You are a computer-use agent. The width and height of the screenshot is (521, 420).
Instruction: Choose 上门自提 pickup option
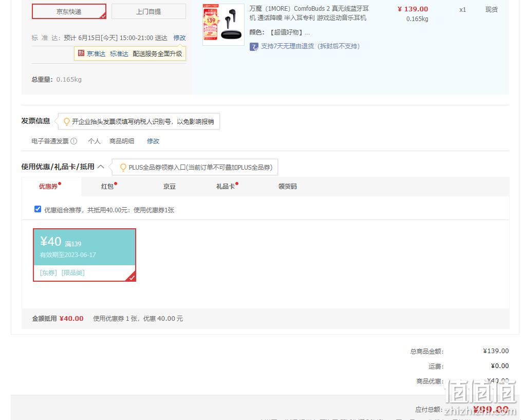(x=148, y=12)
